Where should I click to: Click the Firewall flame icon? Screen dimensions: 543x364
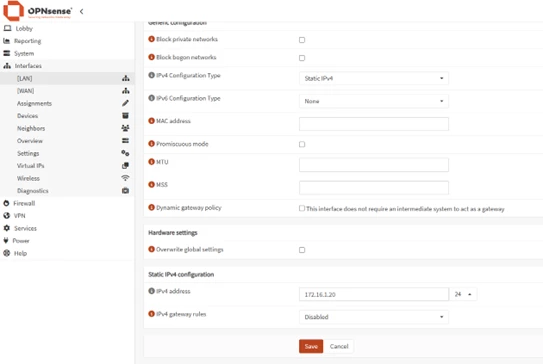(x=6, y=203)
